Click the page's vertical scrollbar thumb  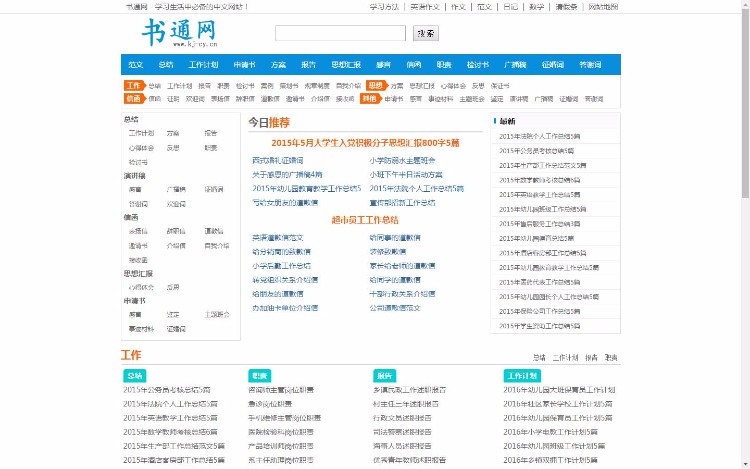pos(745,105)
